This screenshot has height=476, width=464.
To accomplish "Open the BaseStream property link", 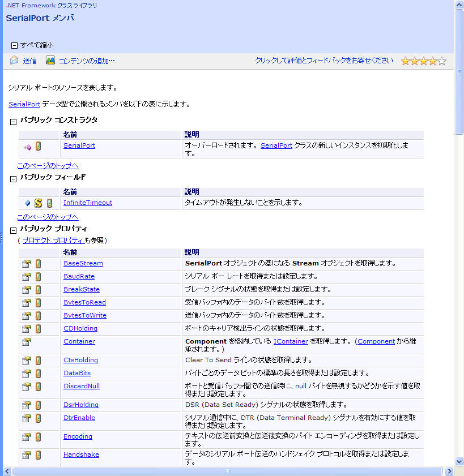I will 83,263.
